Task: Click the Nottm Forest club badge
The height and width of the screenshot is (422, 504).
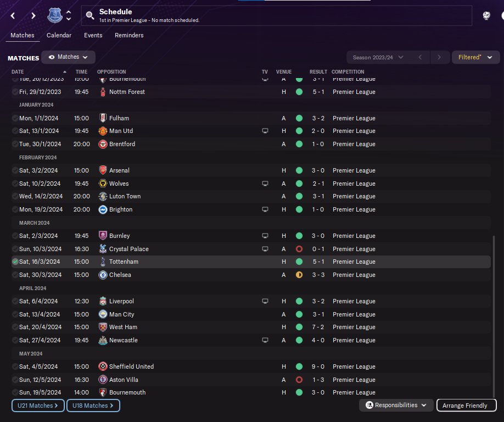Action: click(103, 92)
